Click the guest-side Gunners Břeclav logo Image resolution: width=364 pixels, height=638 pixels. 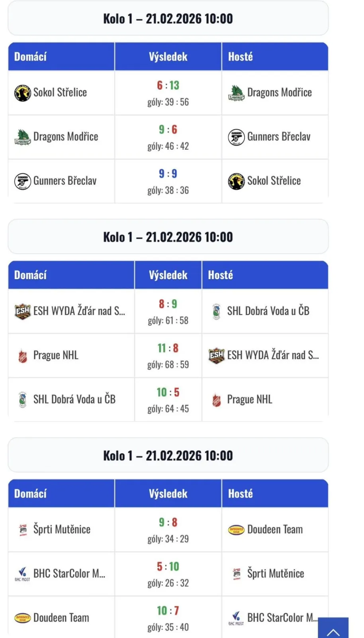(x=236, y=137)
